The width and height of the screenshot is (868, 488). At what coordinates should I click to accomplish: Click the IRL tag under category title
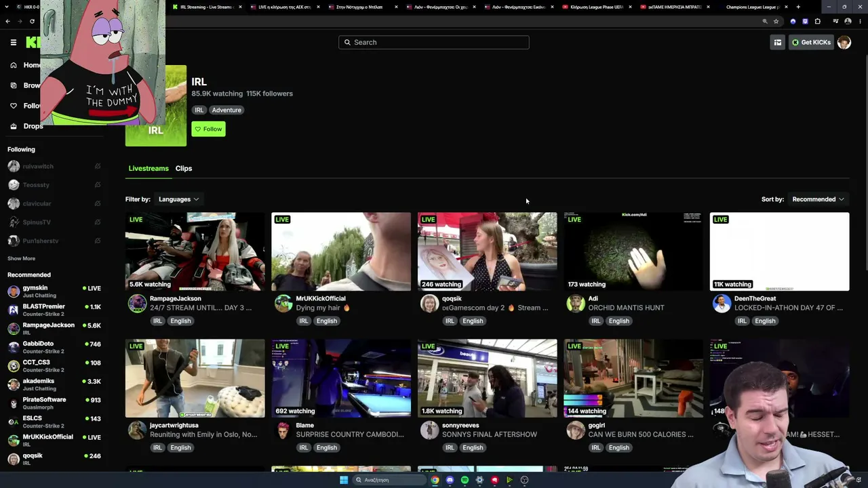point(199,110)
